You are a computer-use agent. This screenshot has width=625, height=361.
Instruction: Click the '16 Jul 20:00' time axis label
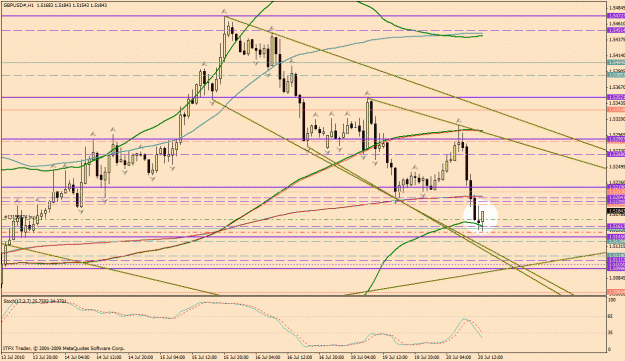(x=332, y=357)
